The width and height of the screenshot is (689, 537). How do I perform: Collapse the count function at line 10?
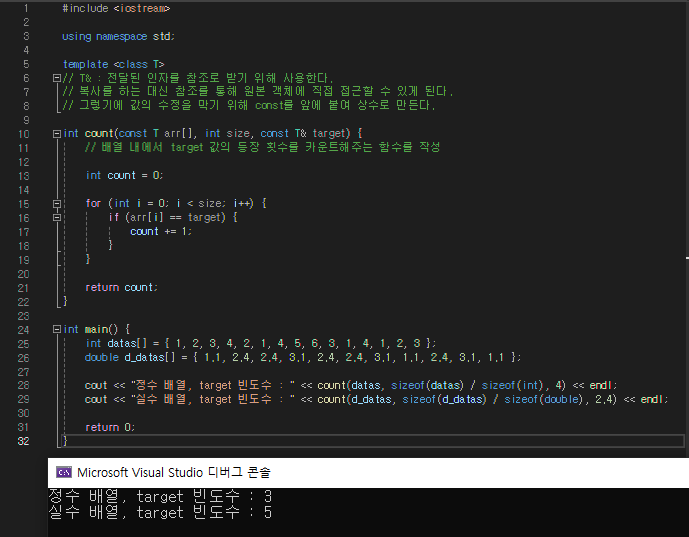(x=57, y=134)
